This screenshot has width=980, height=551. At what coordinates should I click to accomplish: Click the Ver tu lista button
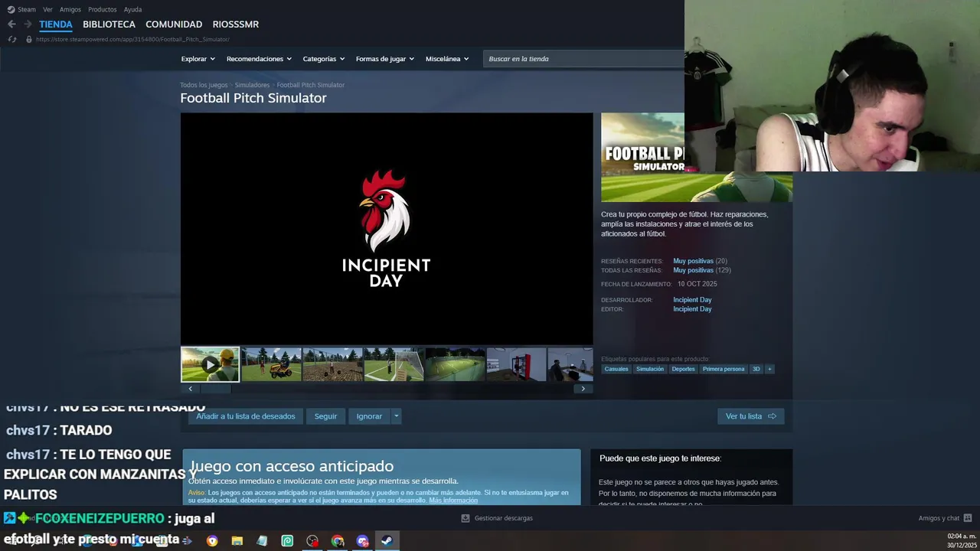tap(750, 416)
